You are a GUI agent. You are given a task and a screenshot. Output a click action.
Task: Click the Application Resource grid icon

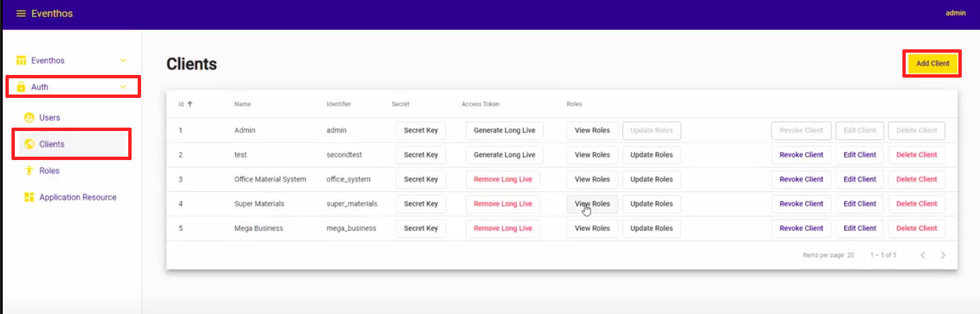29,197
